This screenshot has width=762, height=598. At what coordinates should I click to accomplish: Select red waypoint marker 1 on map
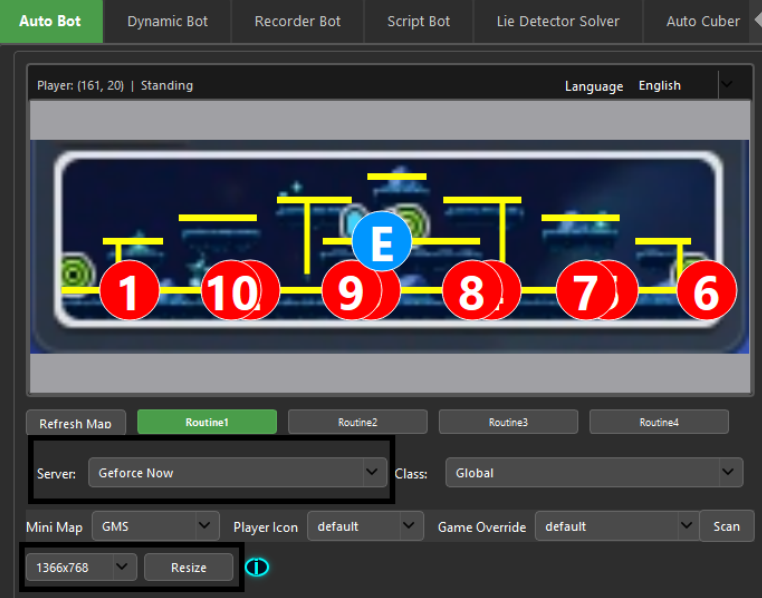pos(129,291)
